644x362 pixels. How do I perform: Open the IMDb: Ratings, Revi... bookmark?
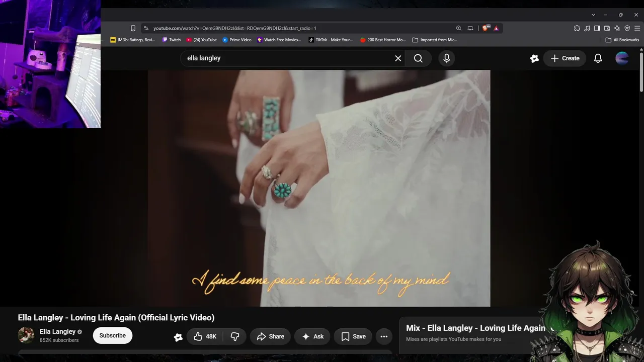(x=133, y=40)
